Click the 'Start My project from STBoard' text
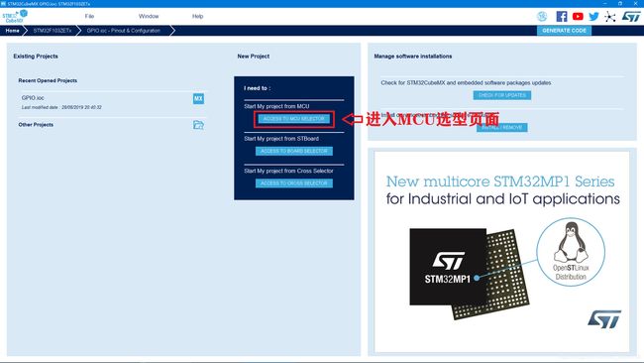 (x=281, y=139)
